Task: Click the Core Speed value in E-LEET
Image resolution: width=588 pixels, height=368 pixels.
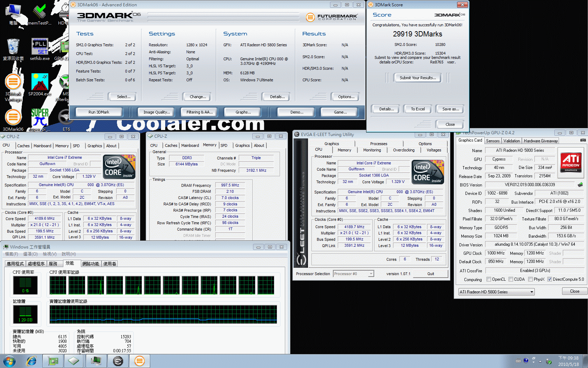Action: pos(354,227)
